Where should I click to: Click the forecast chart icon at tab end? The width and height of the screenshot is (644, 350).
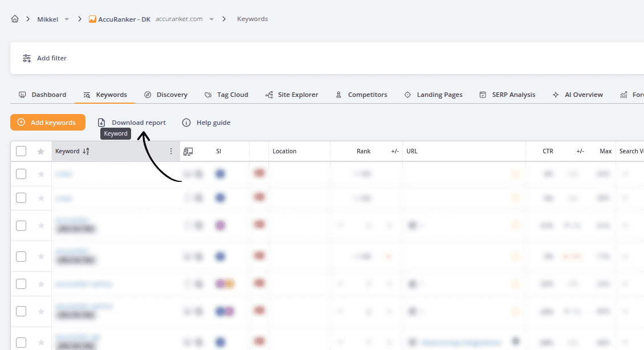click(623, 95)
